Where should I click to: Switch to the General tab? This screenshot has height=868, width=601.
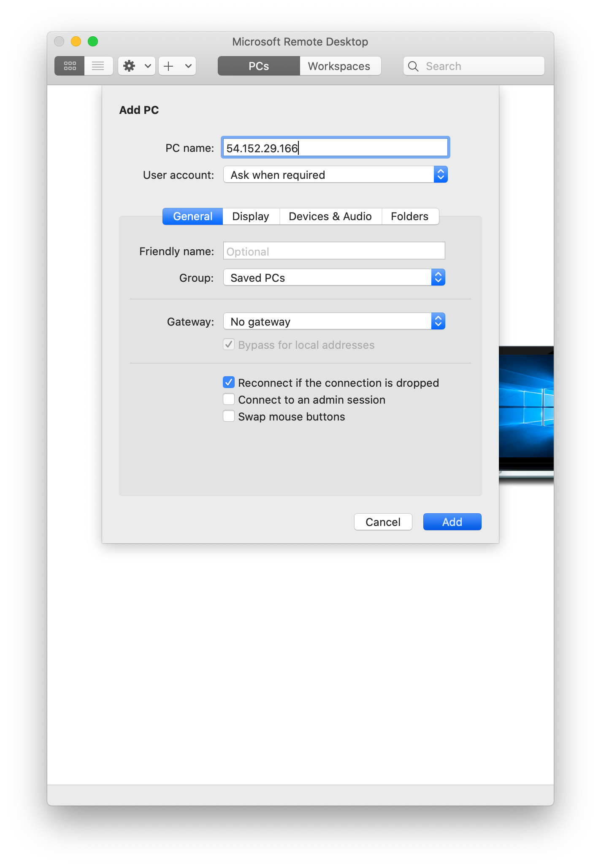[192, 216]
